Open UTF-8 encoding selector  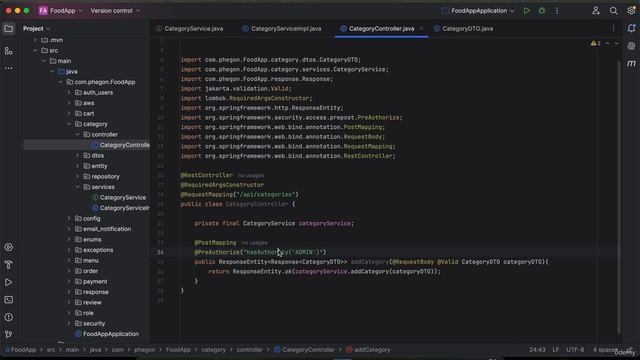click(x=575, y=350)
